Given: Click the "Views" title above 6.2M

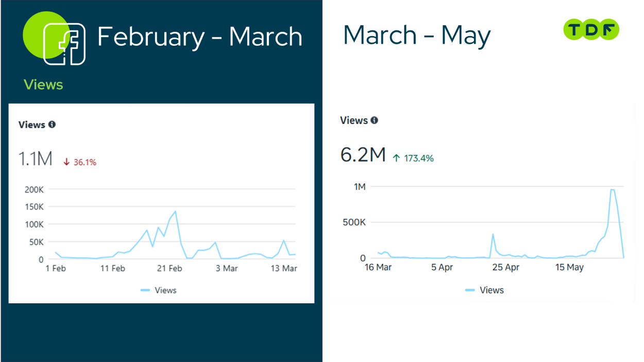Looking at the screenshot, I should pyautogui.click(x=354, y=120).
